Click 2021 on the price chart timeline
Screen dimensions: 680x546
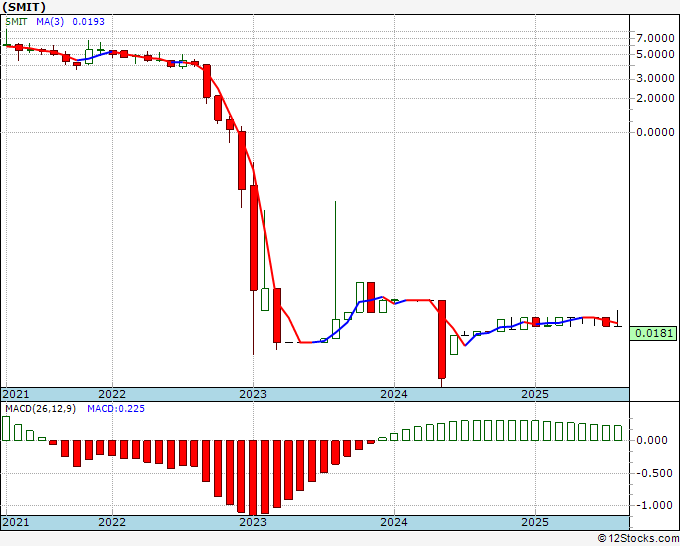(x=16, y=394)
